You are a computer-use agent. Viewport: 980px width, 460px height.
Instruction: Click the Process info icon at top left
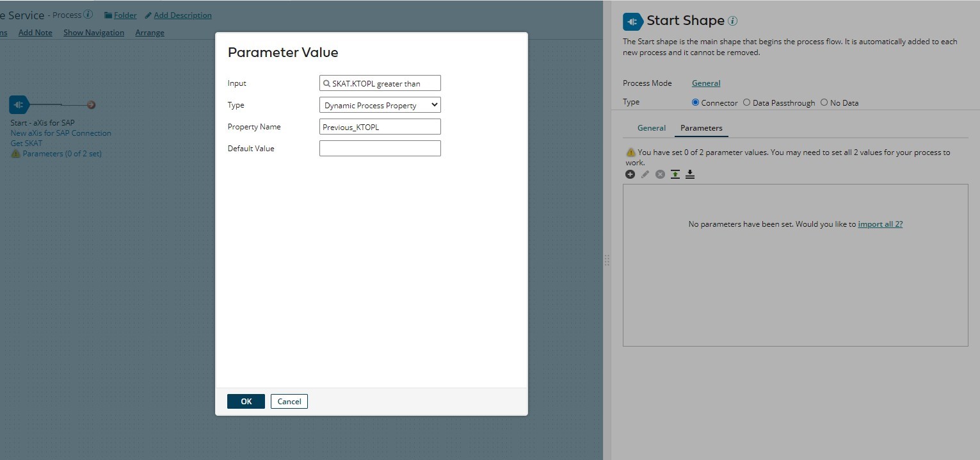pos(88,14)
